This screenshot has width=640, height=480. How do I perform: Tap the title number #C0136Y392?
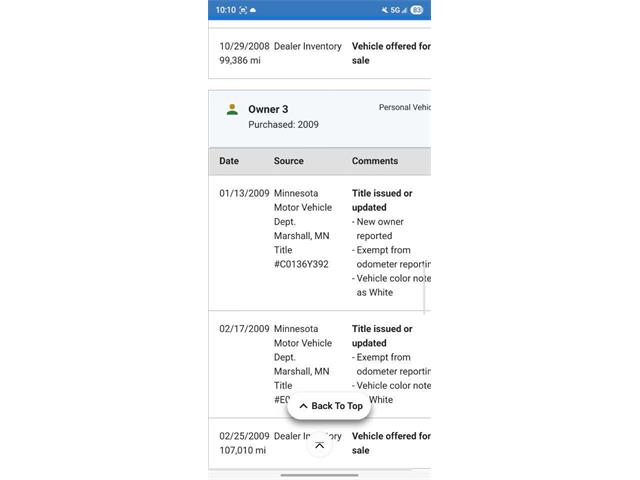point(301,264)
